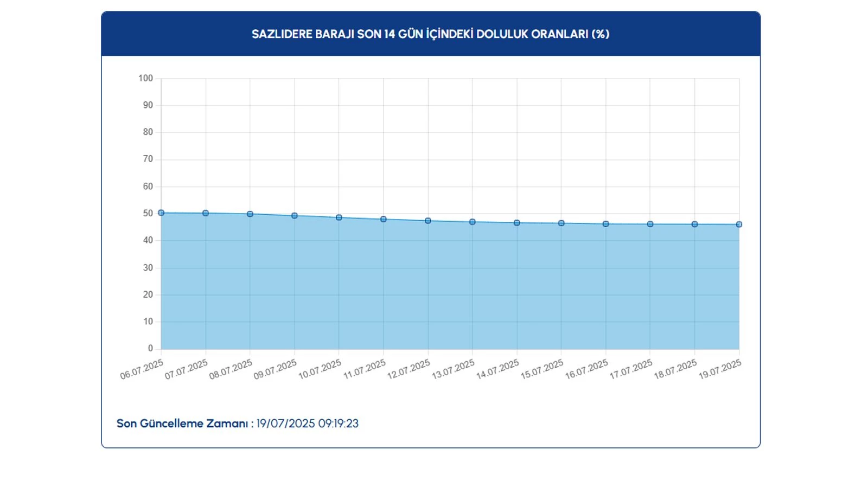Click the 12.07.2025 data point marker

pos(428,221)
